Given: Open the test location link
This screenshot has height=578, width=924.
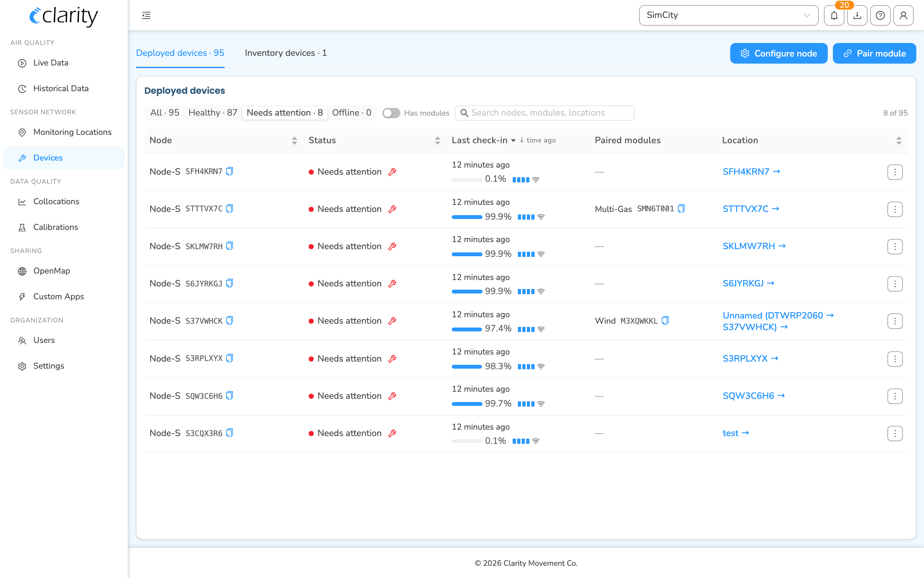Looking at the screenshot, I should [x=736, y=433].
